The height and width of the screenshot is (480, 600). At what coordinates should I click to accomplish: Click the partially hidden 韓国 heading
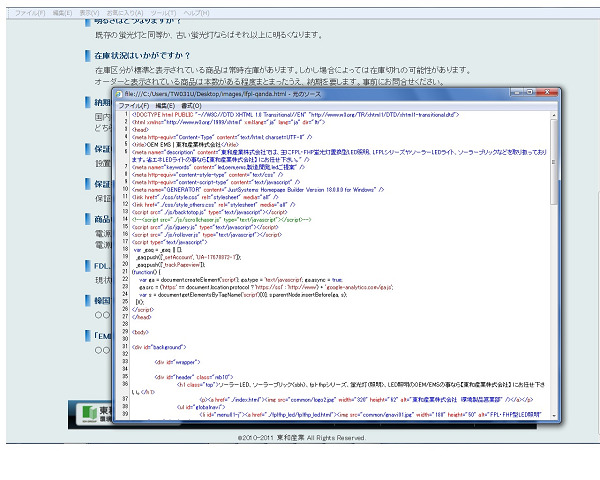coord(102,300)
